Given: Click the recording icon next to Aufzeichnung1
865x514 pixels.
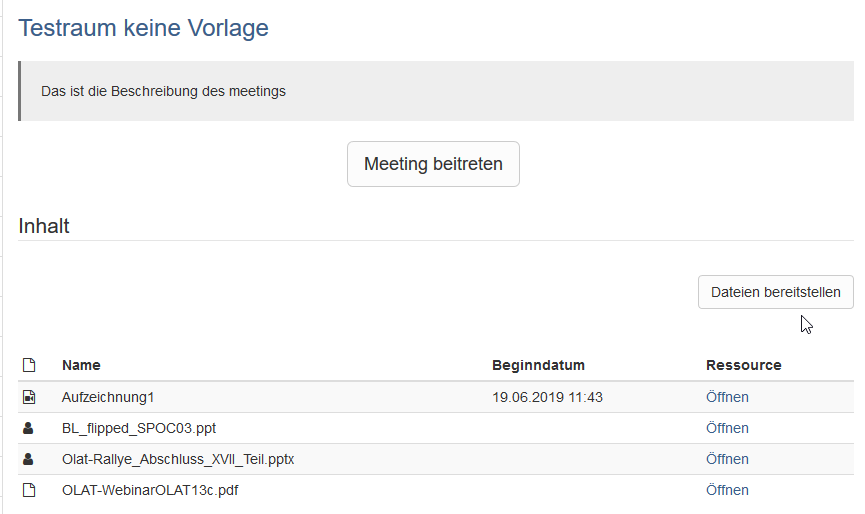Looking at the screenshot, I should pos(29,398).
